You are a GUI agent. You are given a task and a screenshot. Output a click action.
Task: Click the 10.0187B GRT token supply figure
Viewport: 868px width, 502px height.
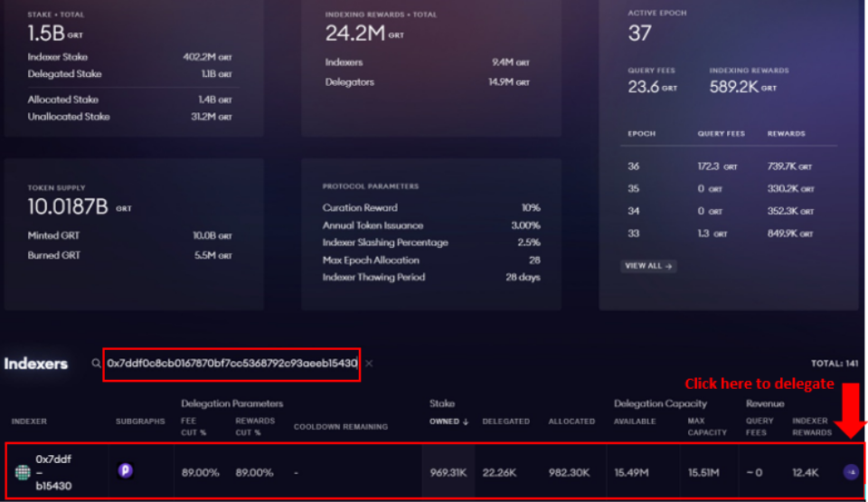80,206
